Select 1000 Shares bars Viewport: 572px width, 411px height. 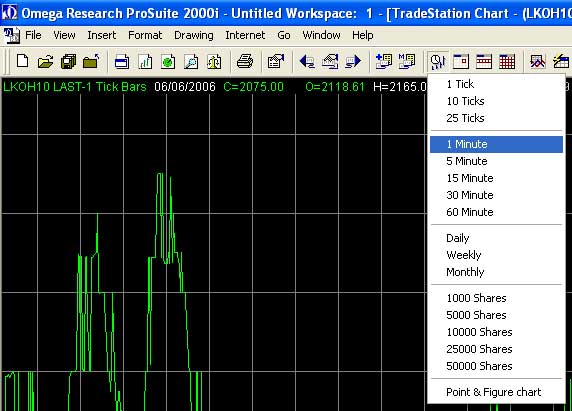point(496,298)
